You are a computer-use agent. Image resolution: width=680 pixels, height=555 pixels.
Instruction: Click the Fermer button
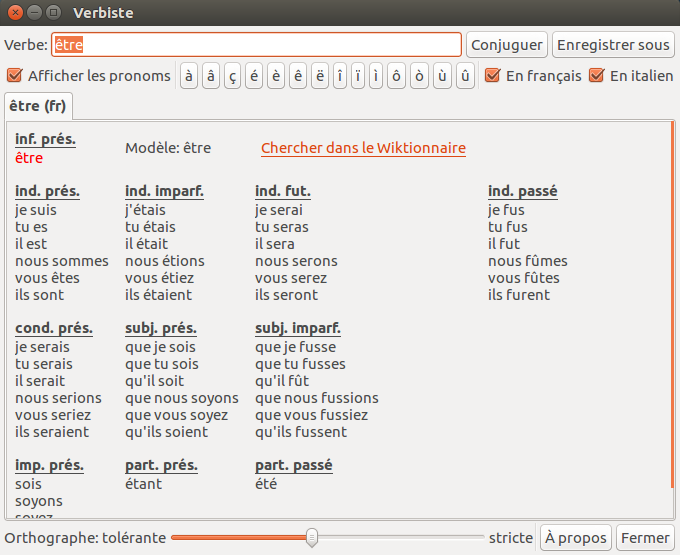point(645,538)
